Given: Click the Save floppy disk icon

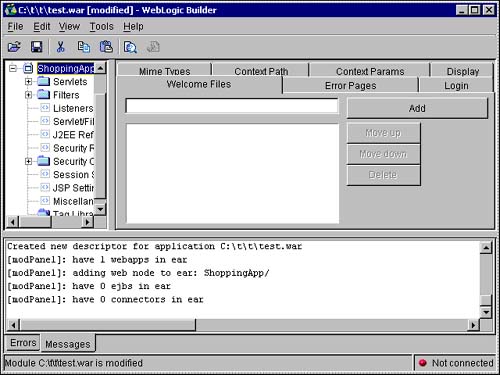Looking at the screenshot, I should click(x=36, y=47).
